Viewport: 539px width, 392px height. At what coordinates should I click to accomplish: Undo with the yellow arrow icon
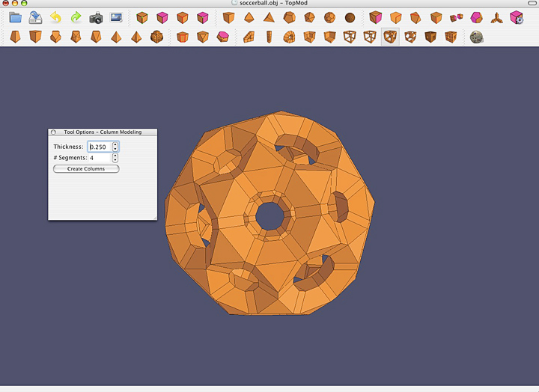click(55, 17)
